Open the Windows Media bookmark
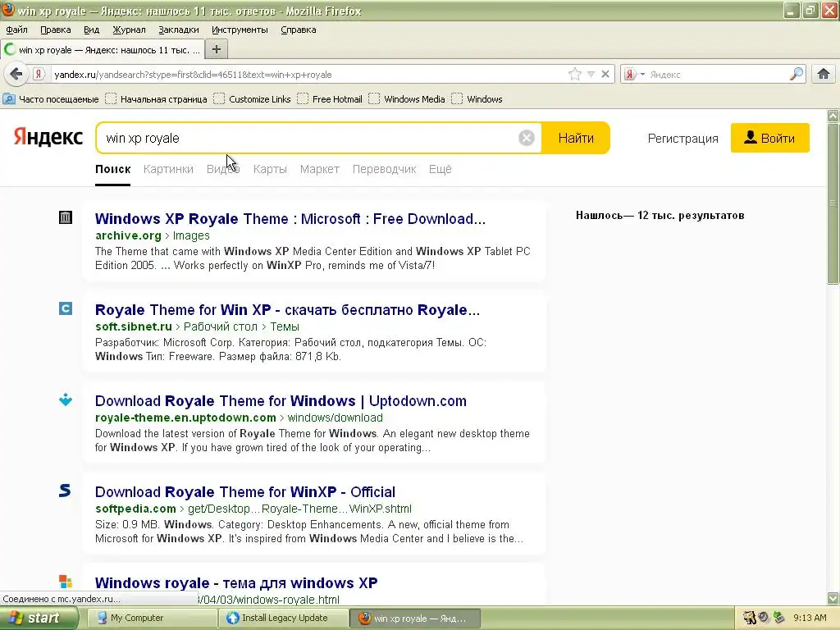The height and width of the screenshot is (630, 840). click(407, 99)
